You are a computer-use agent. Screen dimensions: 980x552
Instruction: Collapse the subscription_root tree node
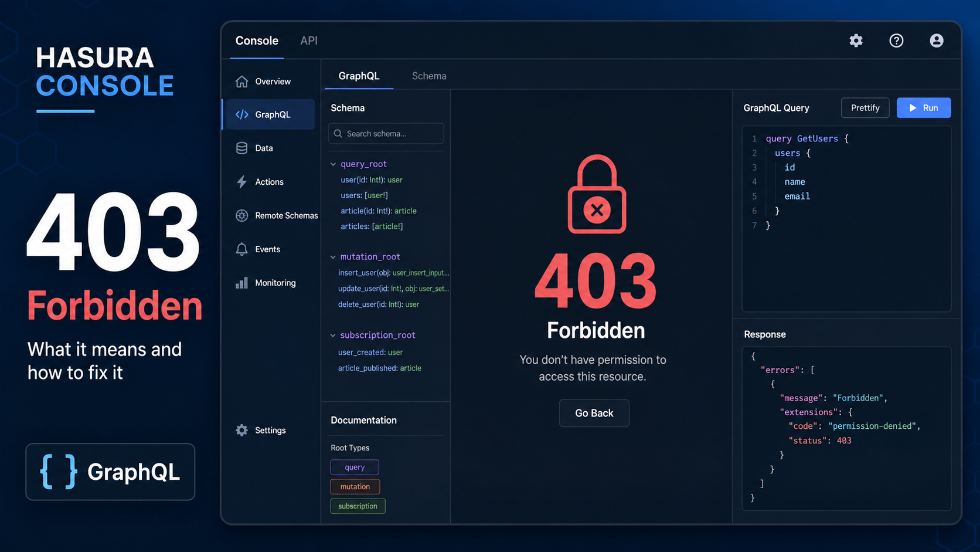click(333, 336)
